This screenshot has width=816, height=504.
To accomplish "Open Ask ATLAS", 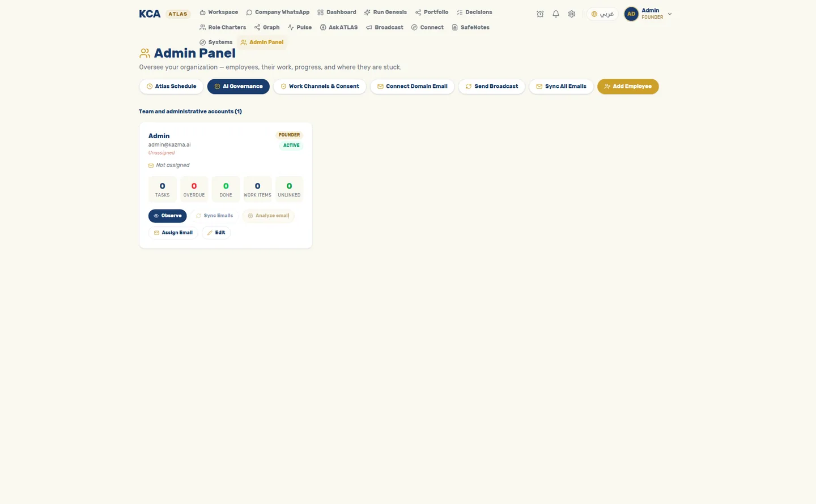I will [339, 27].
